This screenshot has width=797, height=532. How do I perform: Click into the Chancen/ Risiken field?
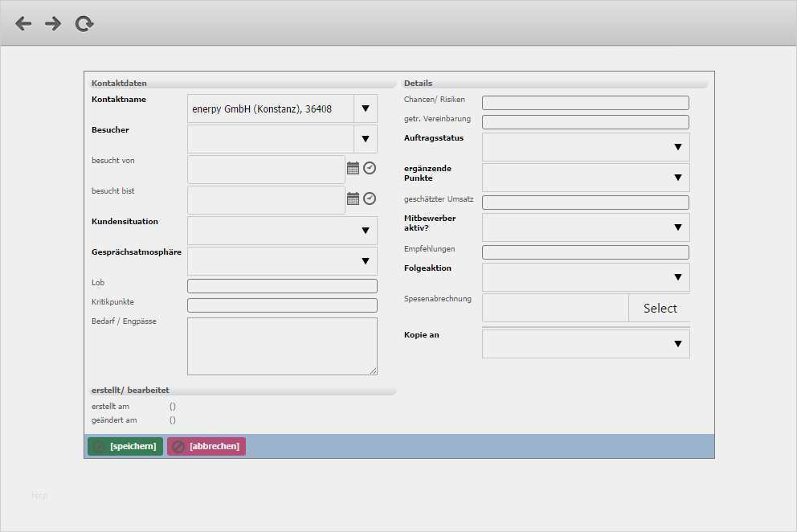coord(586,103)
